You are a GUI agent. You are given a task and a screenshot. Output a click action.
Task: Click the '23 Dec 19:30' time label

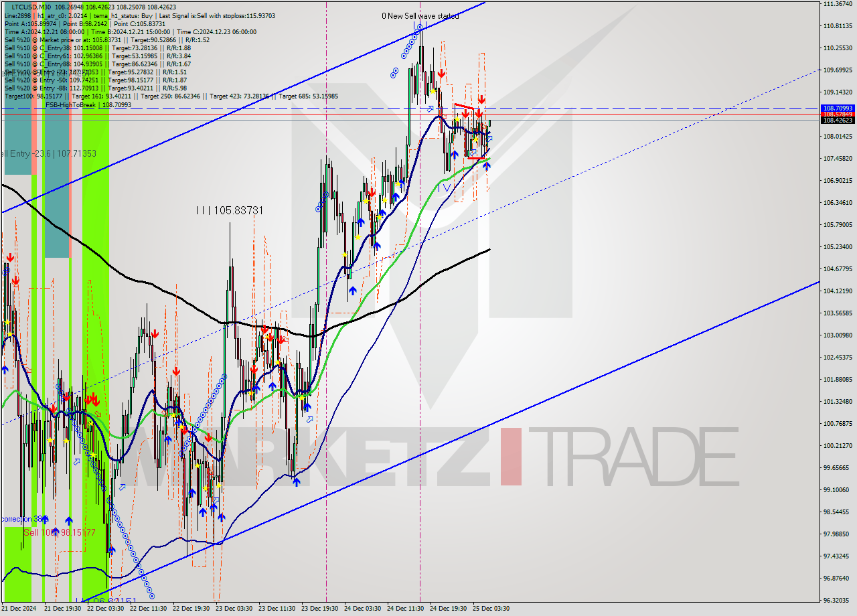pos(320,609)
